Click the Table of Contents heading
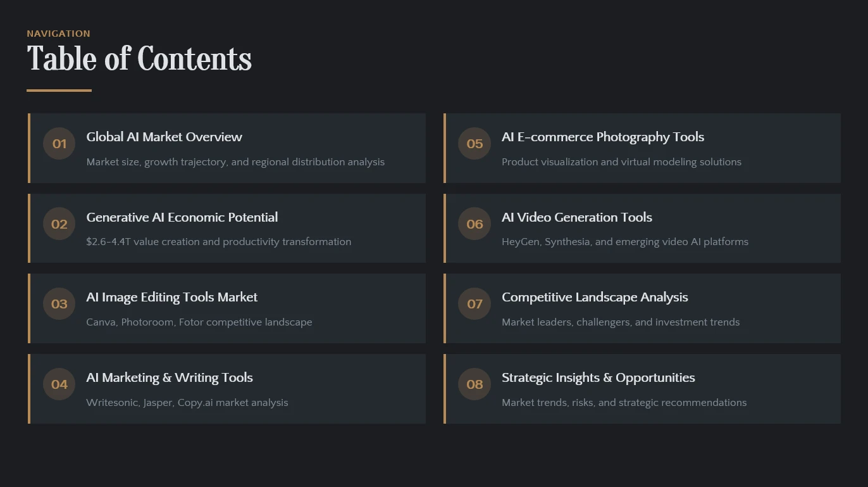Screen dimensions: 868x487 click(139, 59)
